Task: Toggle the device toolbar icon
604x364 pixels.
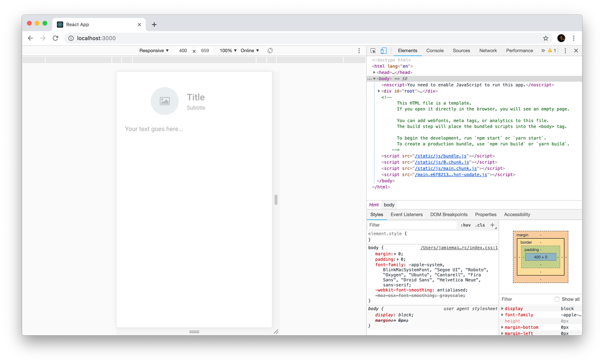Action: tap(384, 51)
